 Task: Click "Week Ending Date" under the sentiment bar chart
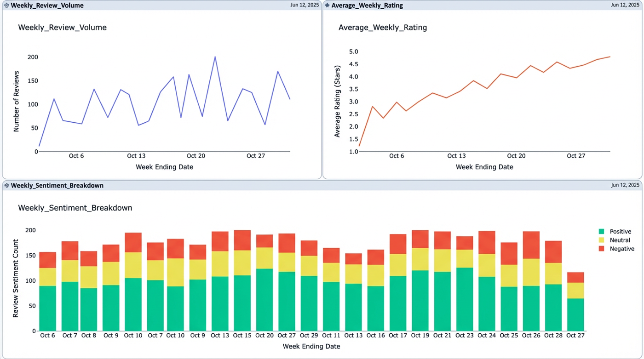pos(311,346)
